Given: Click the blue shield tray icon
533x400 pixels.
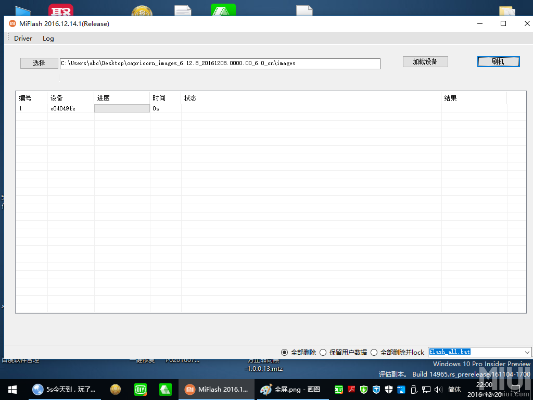Looking at the screenshot, I should 376,389.
